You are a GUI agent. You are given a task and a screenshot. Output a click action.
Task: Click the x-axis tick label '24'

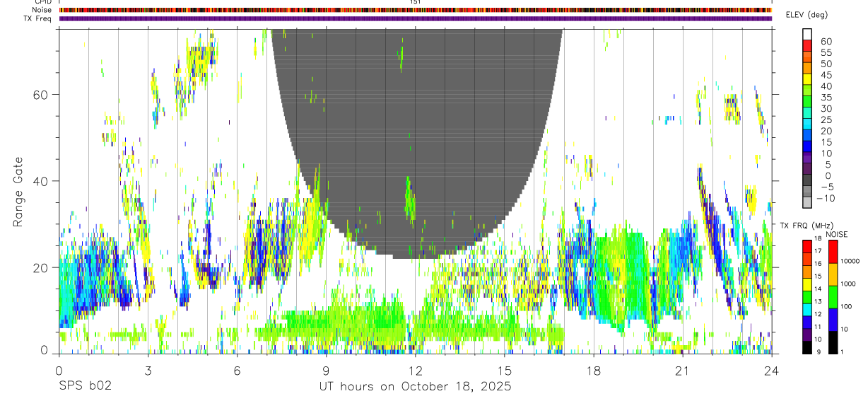pos(771,370)
